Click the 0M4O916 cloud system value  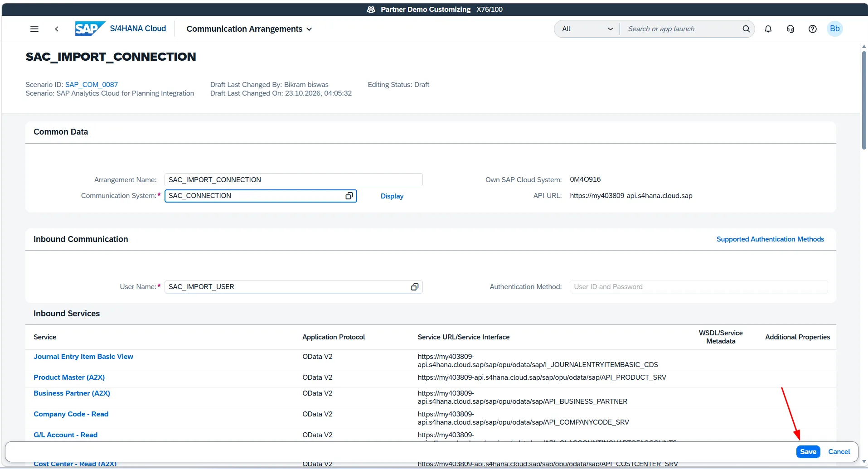click(585, 179)
